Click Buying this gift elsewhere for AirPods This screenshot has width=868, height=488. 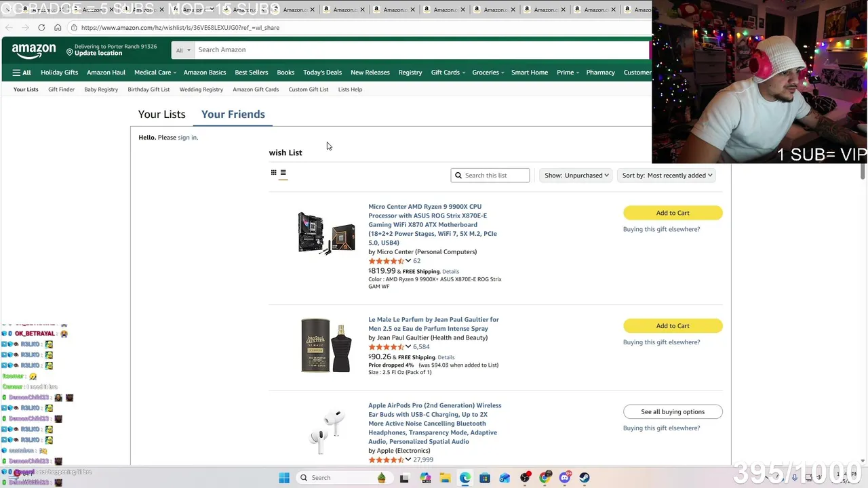(x=661, y=428)
